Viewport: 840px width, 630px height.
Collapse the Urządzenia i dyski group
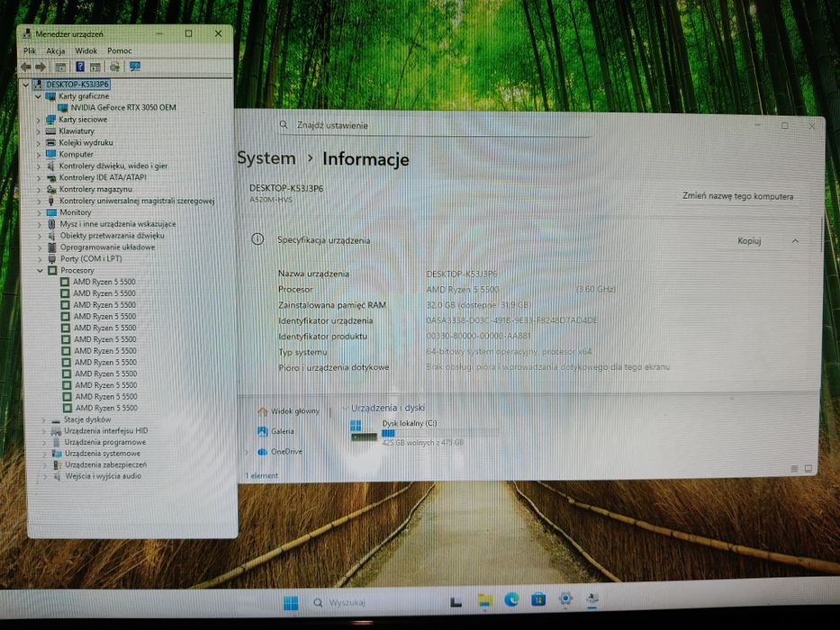(x=345, y=409)
